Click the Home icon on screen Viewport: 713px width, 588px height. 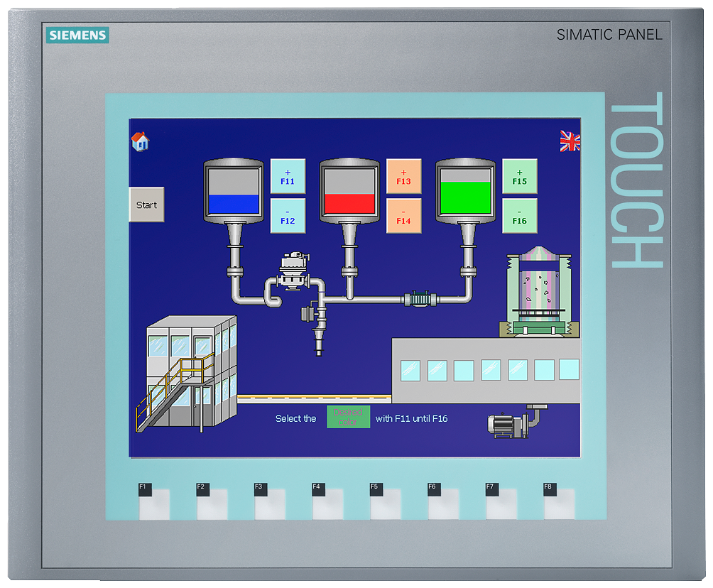click(x=140, y=142)
